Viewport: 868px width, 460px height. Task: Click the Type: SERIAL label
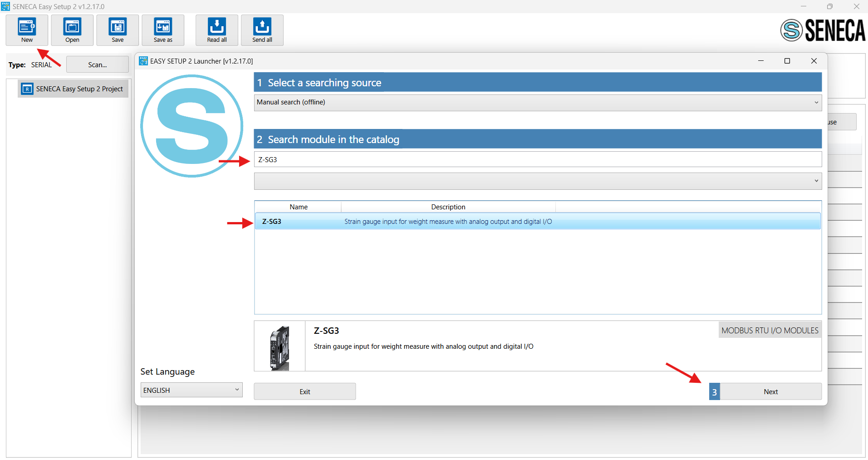pos(30,65)
